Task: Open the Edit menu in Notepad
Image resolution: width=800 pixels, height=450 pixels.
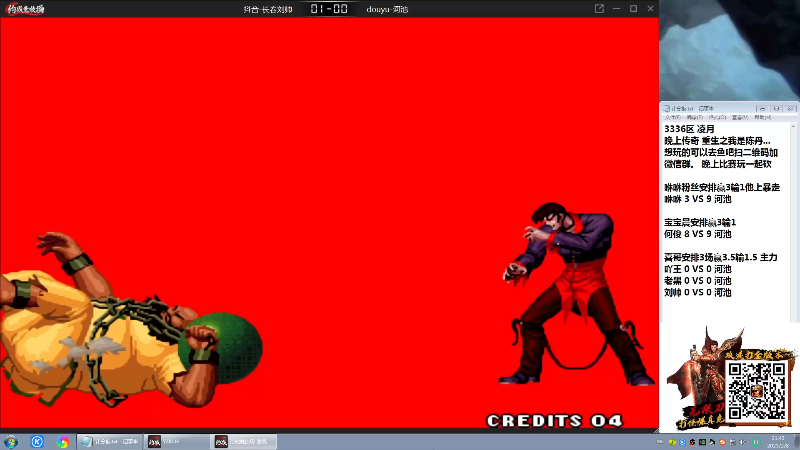Action: pyautogui.click(x=695, y=117)
